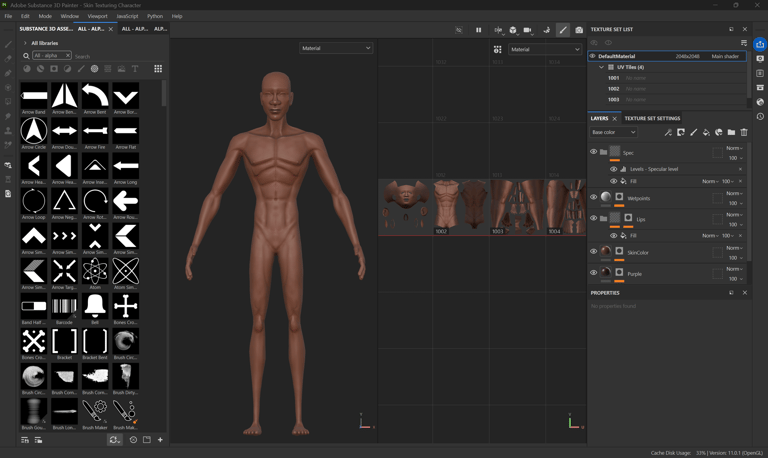This screenshot has width=768, height=458.
Task: Click the camera screenshot icon in the toolbar
Action: tap(579, 30)
